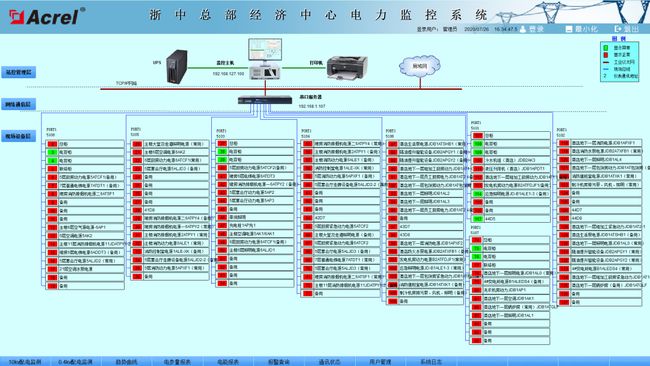Click the 192.168.1.107 serial server address
This screenshot has height=366, width=650.
[312, 107]
